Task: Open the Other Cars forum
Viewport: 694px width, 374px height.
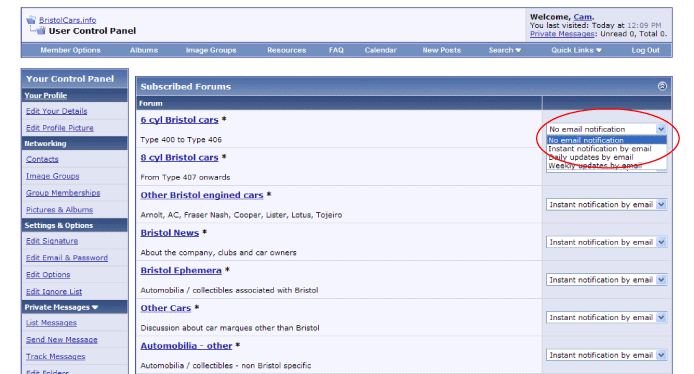Action: point(166,308)
